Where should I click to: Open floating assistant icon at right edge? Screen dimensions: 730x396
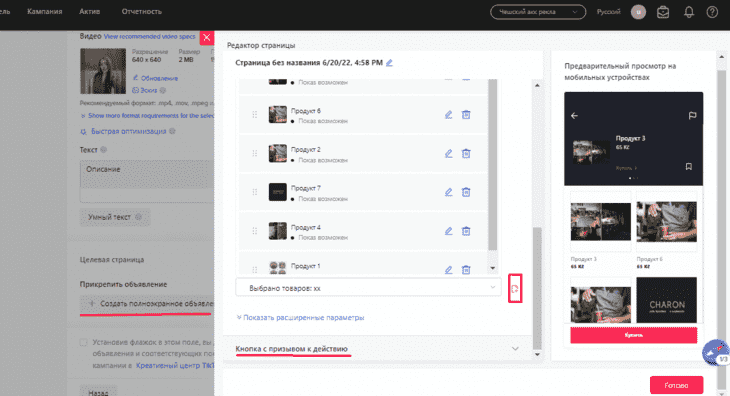point(716,353)
